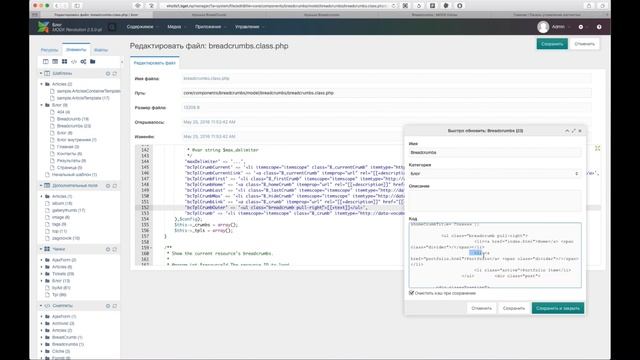Click the new snippet code icon in toolbar
640x360 pixels.
pyautogui.click(x=74, y=62)
